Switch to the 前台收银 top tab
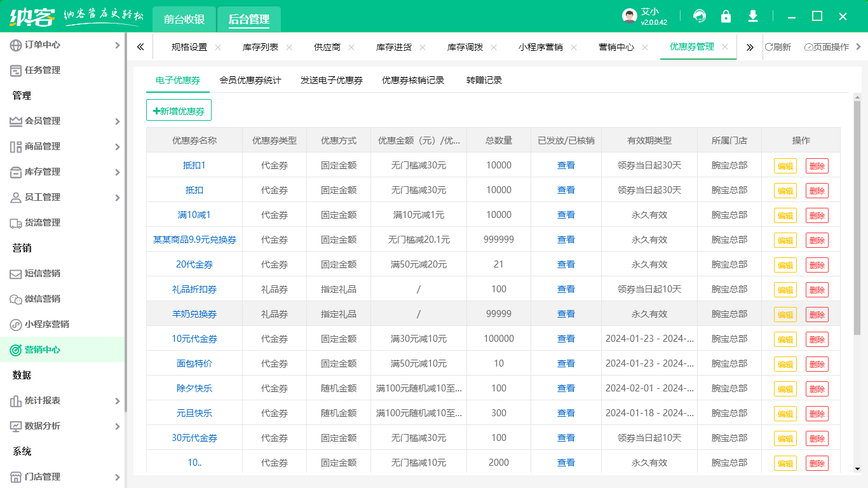This screenshot has height=488, width=868. [184, 19]
